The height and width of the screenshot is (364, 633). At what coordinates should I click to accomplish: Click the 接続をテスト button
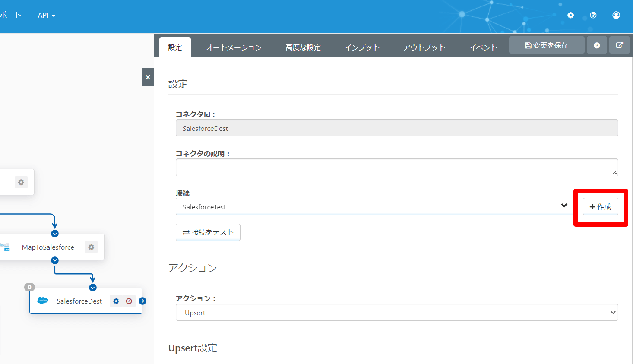pyautogui.click(x=208, y=232)
